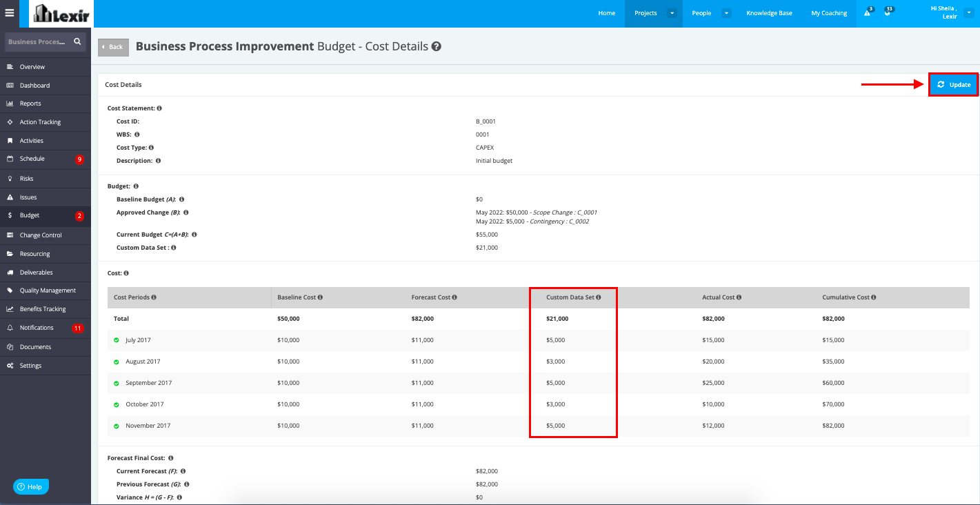Image resolution: width=980 pixels, height=505 pixels.
Task: Expand the People dropdown arrow
Action: coord(726,13)
